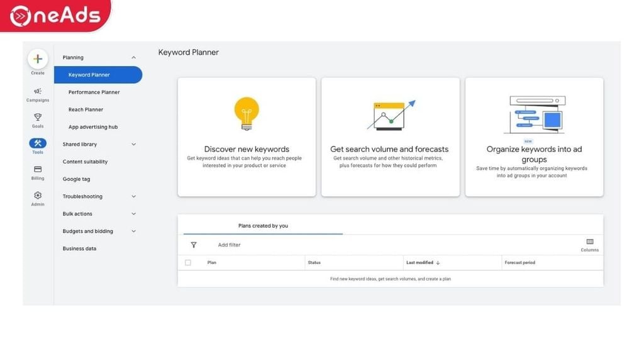
Task: Sort by Forecast period column header
Action: [520, 263]
